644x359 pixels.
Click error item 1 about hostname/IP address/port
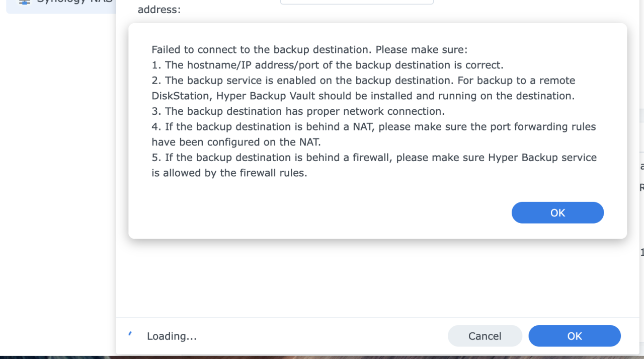pyautogui.click(x=328, y=65)
